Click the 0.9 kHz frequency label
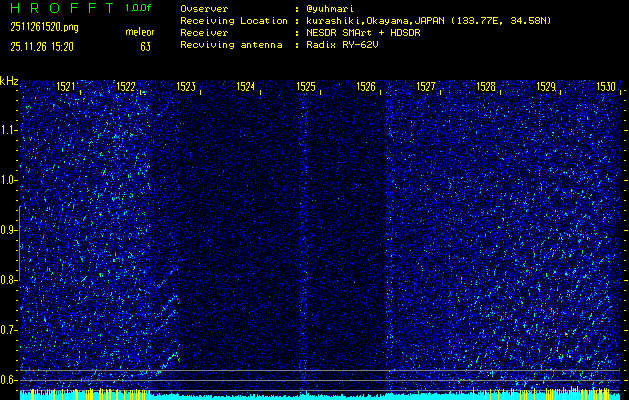 (x=7, y=230)
